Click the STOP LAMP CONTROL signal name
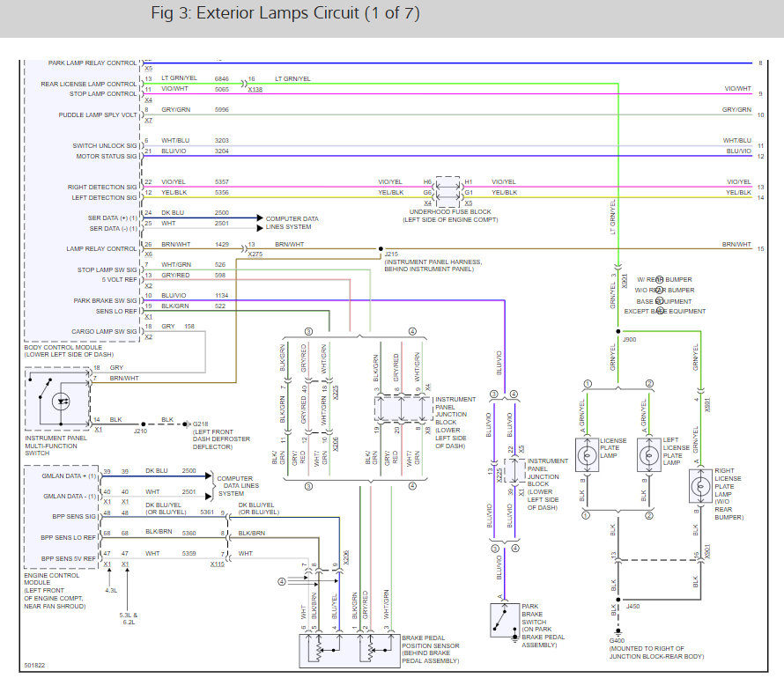The height and width of the screenshot is (693, 784). point(103,94)
